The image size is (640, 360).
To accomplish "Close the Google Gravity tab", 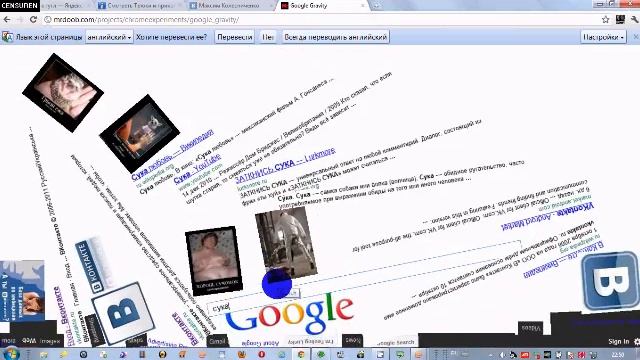I will point(363,6).
